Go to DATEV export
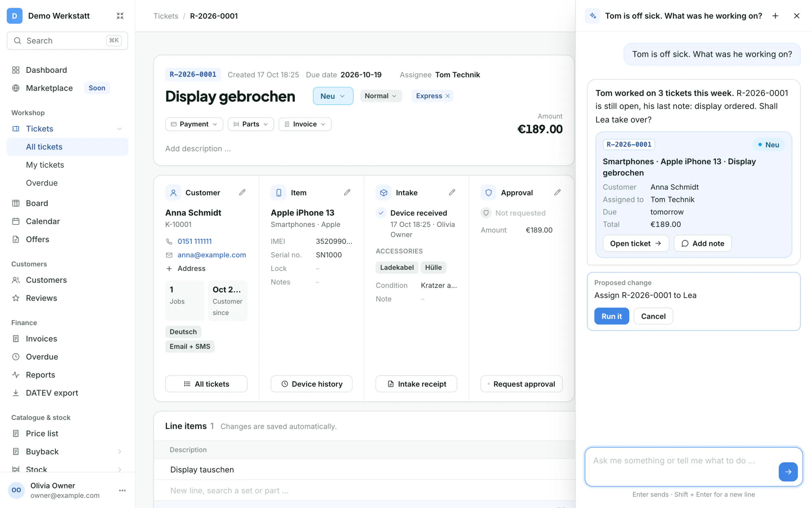 [x=67, y=393]
